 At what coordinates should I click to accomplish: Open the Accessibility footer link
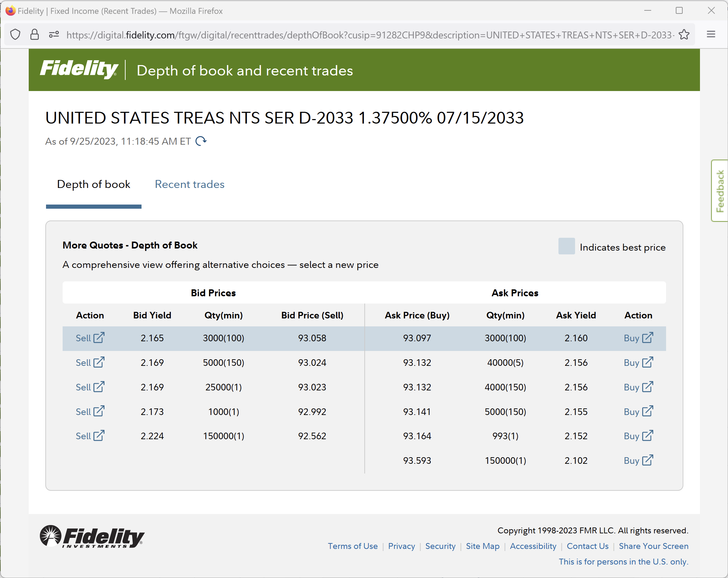533,546
